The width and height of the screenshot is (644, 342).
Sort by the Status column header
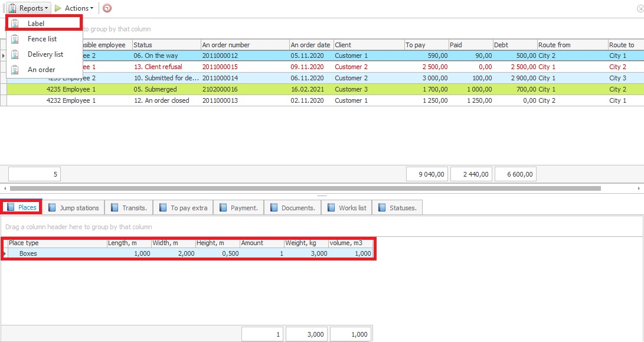point(165,45)
